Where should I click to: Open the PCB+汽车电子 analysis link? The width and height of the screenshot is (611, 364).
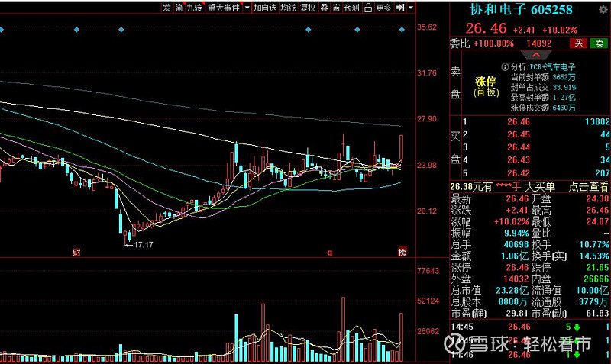pos(552,67)
